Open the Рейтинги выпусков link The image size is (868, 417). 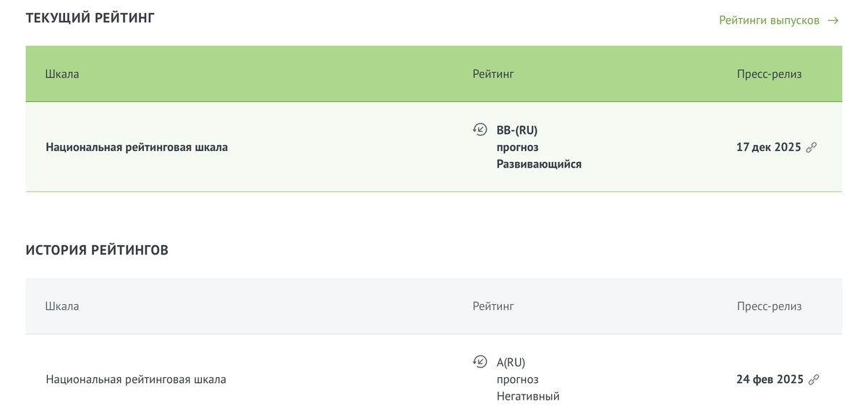click(769, 20)
